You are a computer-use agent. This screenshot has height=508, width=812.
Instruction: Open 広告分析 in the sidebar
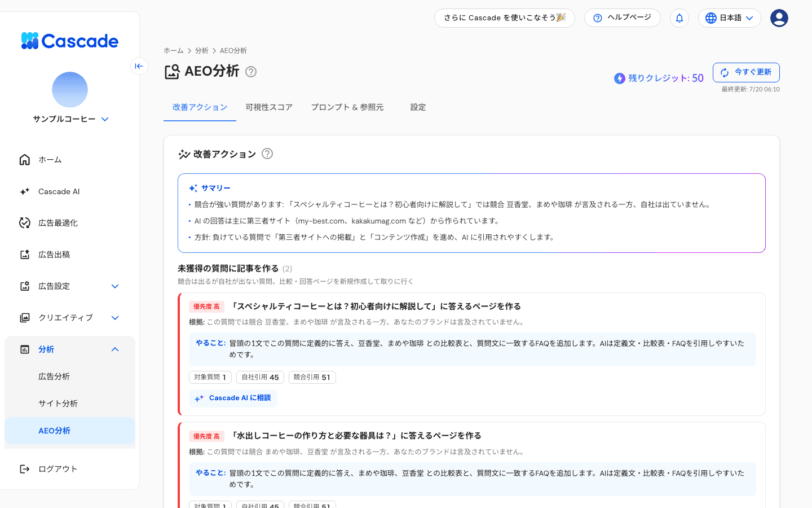coord(70,376)
